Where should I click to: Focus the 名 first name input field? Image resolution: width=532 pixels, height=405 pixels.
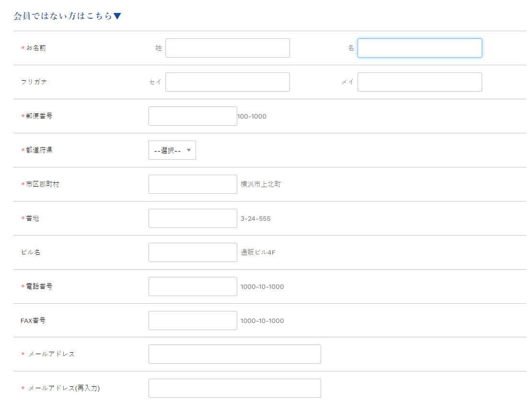tap(419, 48)
